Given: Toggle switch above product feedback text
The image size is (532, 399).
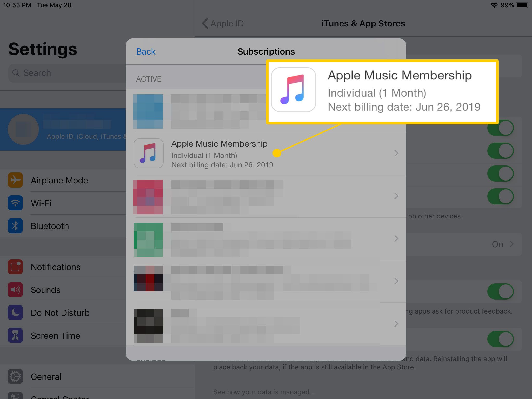Looking at the screenshot, I should 501,291.
